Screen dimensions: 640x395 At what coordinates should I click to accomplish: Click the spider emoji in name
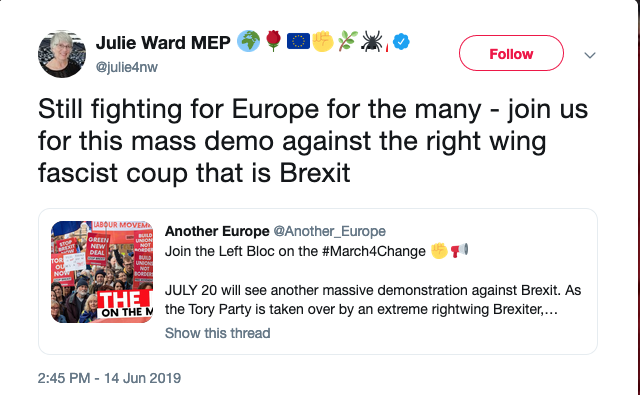click(372, 41)
